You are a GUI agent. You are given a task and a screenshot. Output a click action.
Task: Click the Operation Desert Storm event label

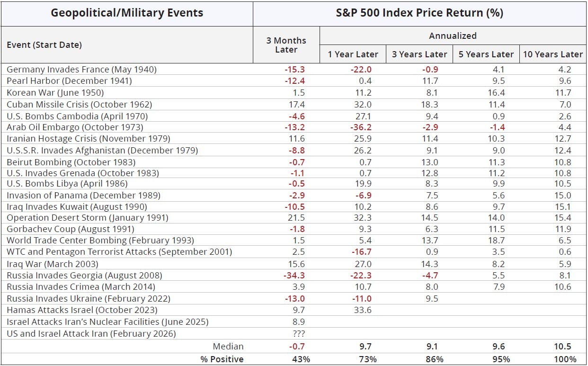87,218
